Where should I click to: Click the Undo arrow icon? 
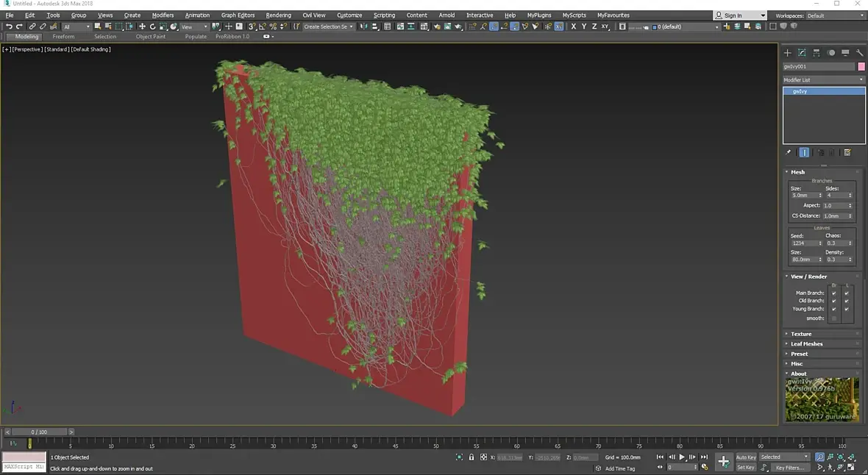[x=9, y=26]
